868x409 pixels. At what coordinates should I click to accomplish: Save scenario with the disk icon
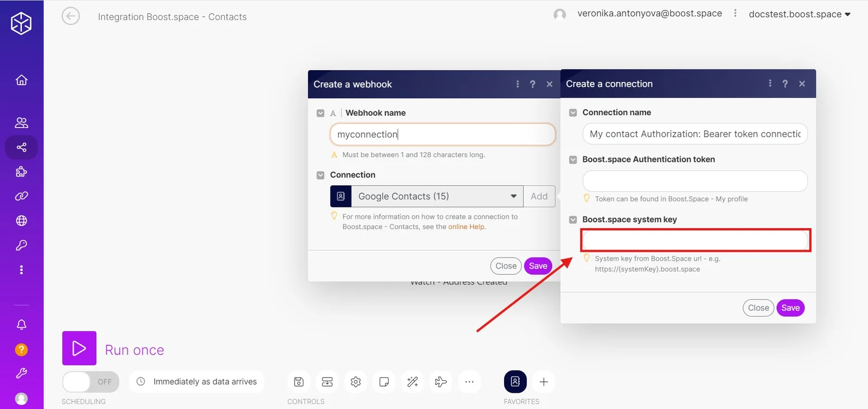(x=299, y=382)
